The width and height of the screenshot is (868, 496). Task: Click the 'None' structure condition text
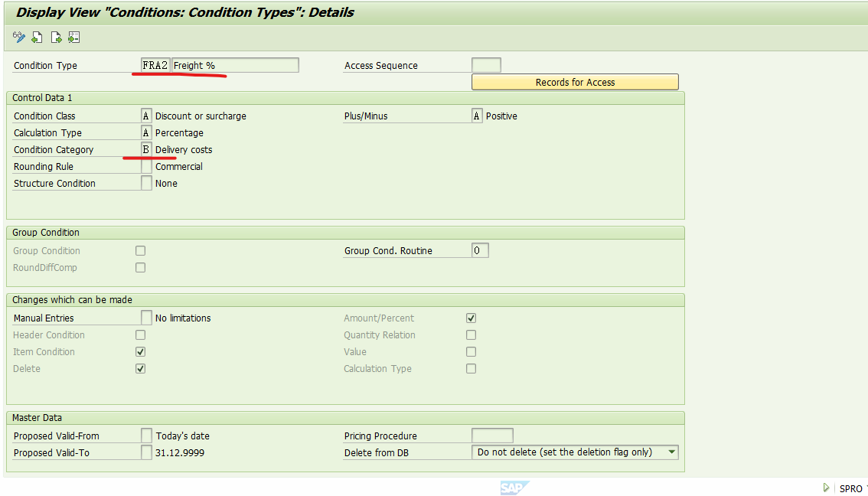166,183
